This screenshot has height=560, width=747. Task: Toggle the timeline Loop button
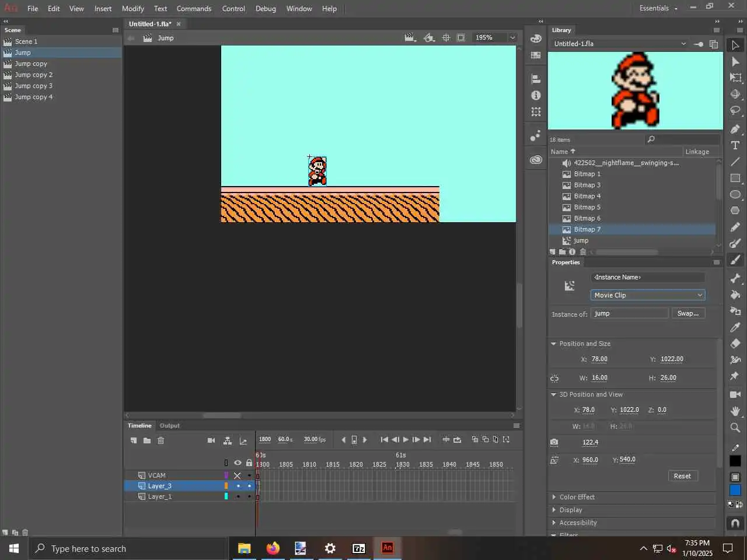point(457,440)
